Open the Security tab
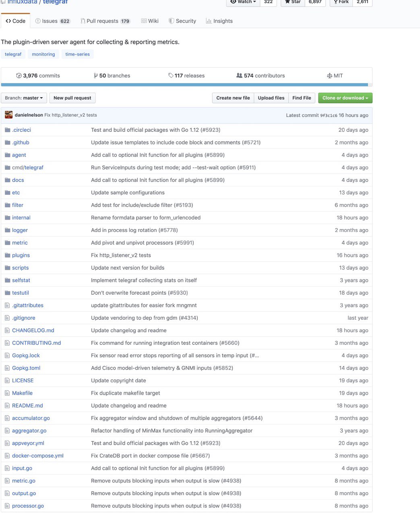 (182, 21)
